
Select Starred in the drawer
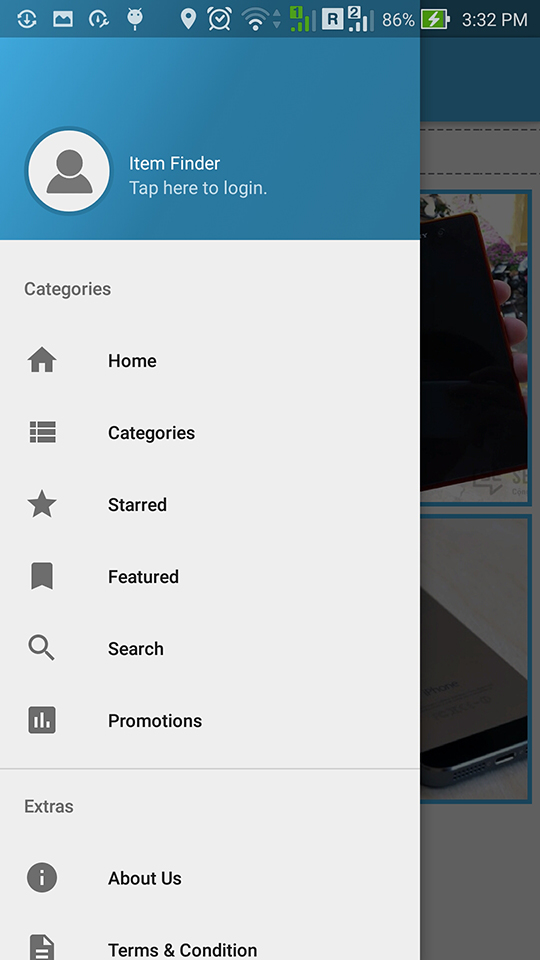click(210, 504)
